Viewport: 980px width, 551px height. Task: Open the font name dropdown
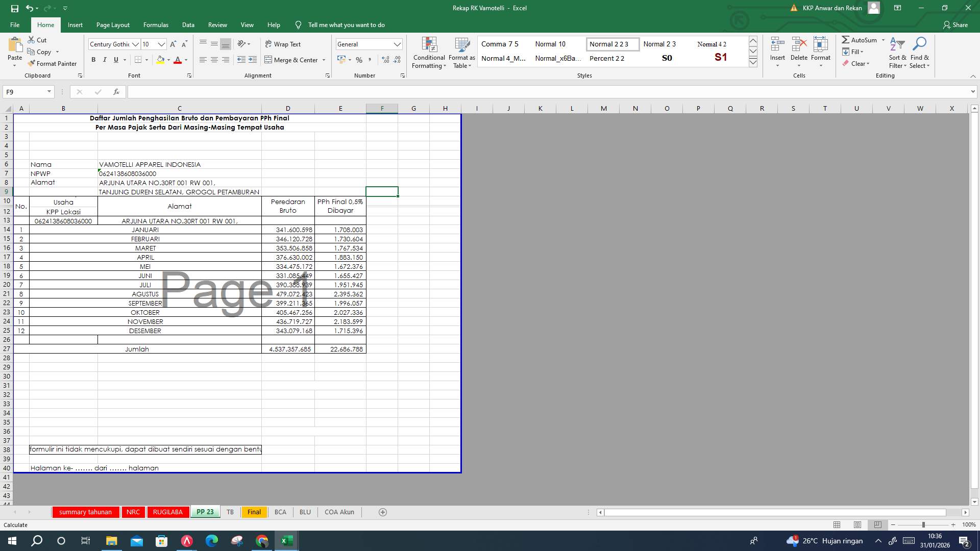click(x=136, y=44)
